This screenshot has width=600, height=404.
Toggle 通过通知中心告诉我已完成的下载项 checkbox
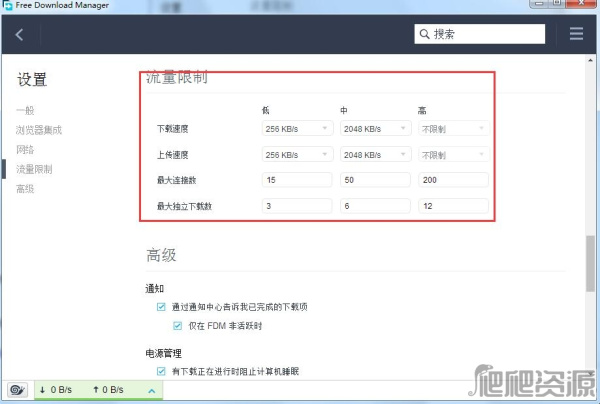161,306
